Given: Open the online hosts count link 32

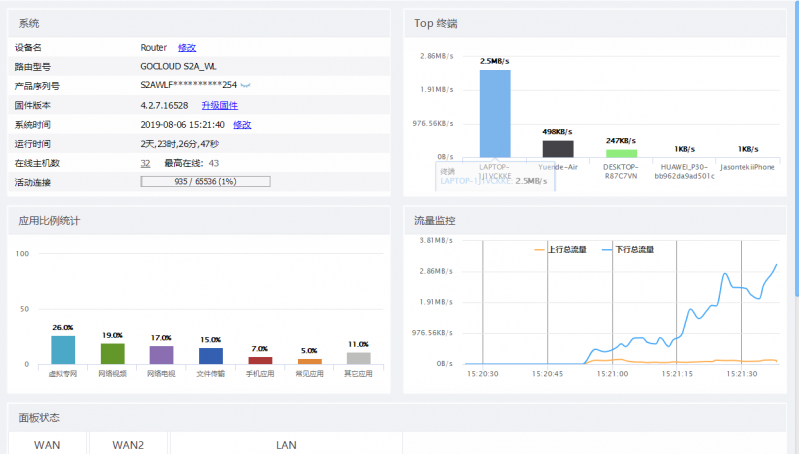Looking at the screenshot, I should pos(145,163).
